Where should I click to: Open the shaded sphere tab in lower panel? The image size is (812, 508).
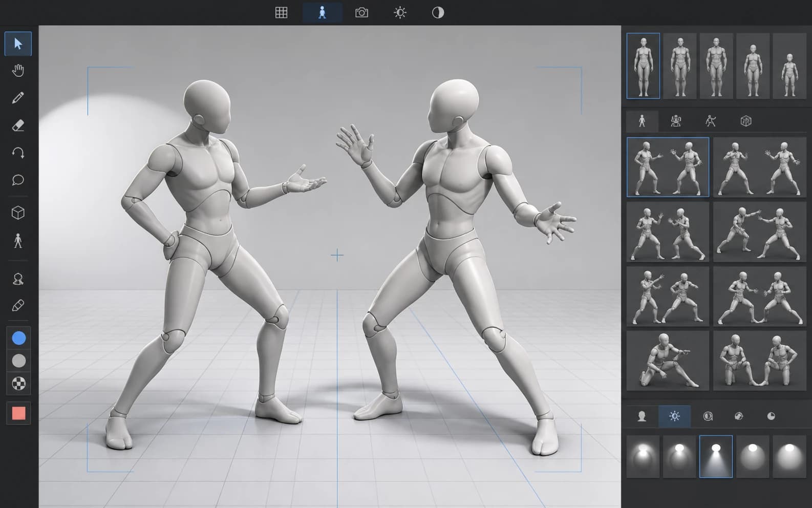tap(739, 416)
